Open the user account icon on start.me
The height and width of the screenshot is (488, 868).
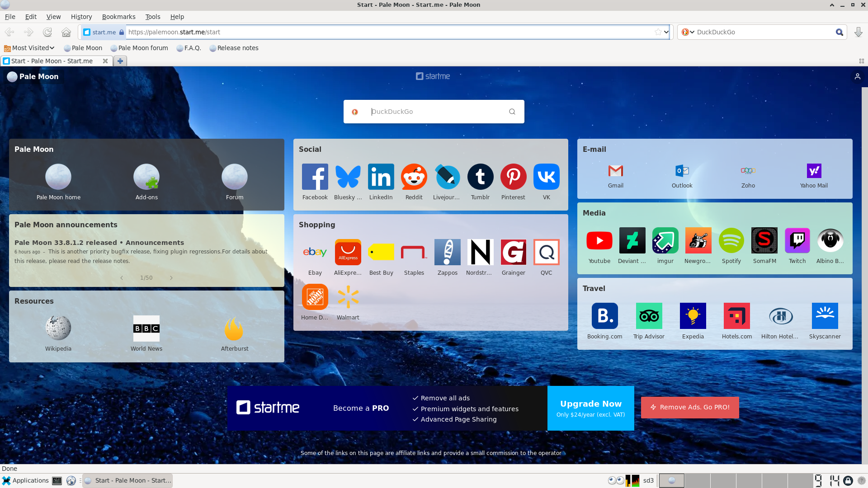click(x=857, y=76)
